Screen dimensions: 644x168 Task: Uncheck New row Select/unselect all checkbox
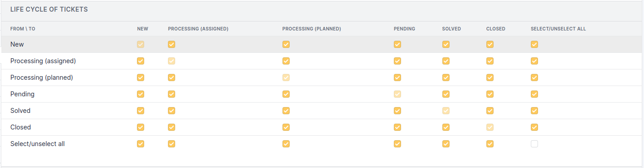[x=534, y=44]
